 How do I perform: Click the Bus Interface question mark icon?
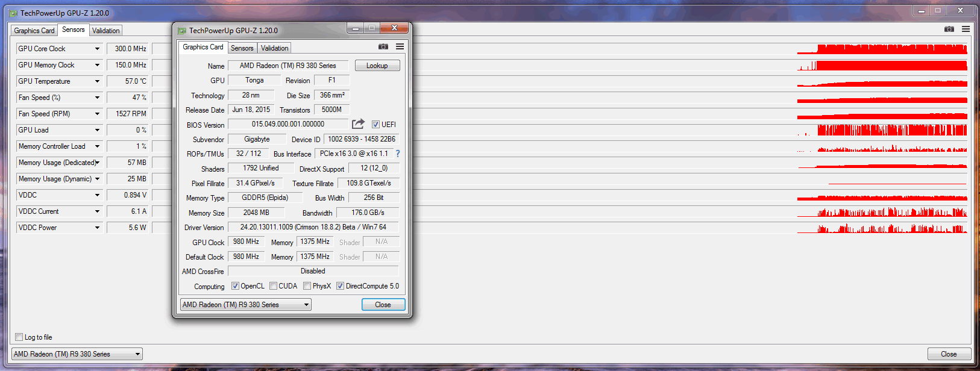pos(398,154)
